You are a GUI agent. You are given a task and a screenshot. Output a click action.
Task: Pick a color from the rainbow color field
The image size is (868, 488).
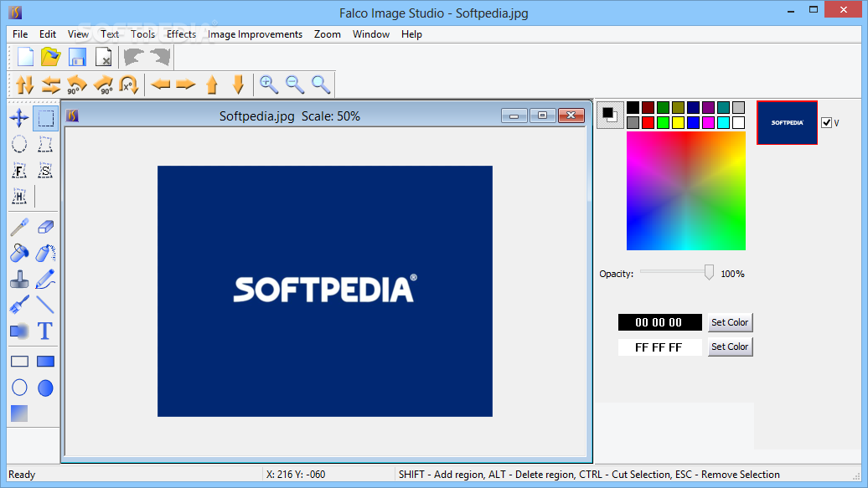[x=686, y=191]
